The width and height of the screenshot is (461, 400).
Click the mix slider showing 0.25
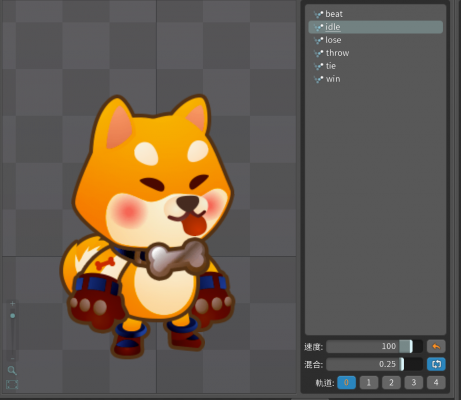pos(374,364)
